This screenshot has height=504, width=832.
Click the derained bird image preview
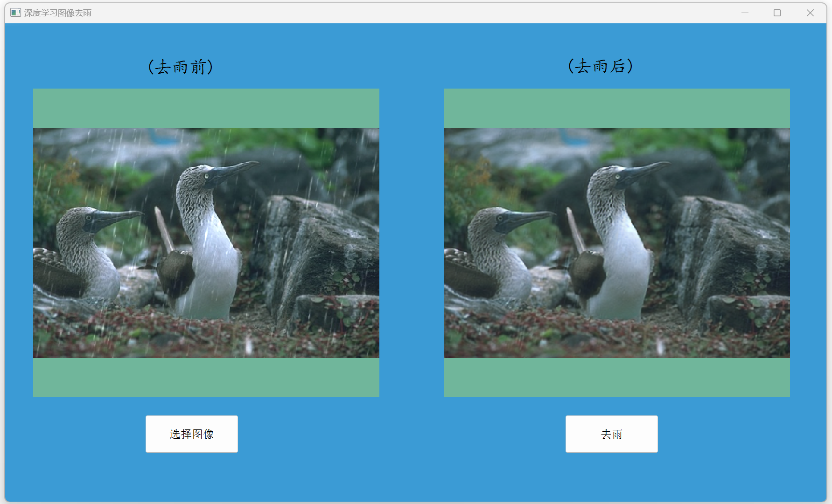pyautogui.click(x=616, y=243)
